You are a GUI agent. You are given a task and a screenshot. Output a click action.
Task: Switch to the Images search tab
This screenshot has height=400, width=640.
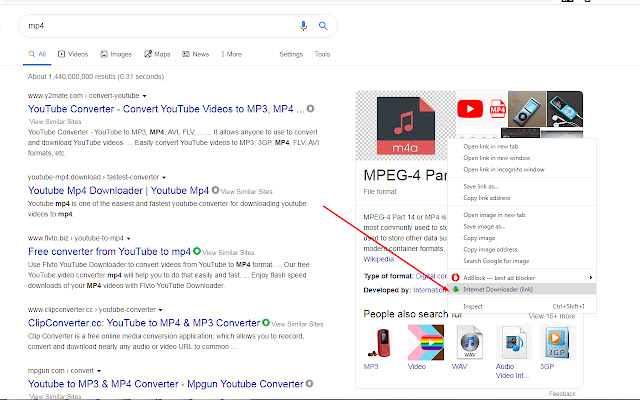point(116,54)
